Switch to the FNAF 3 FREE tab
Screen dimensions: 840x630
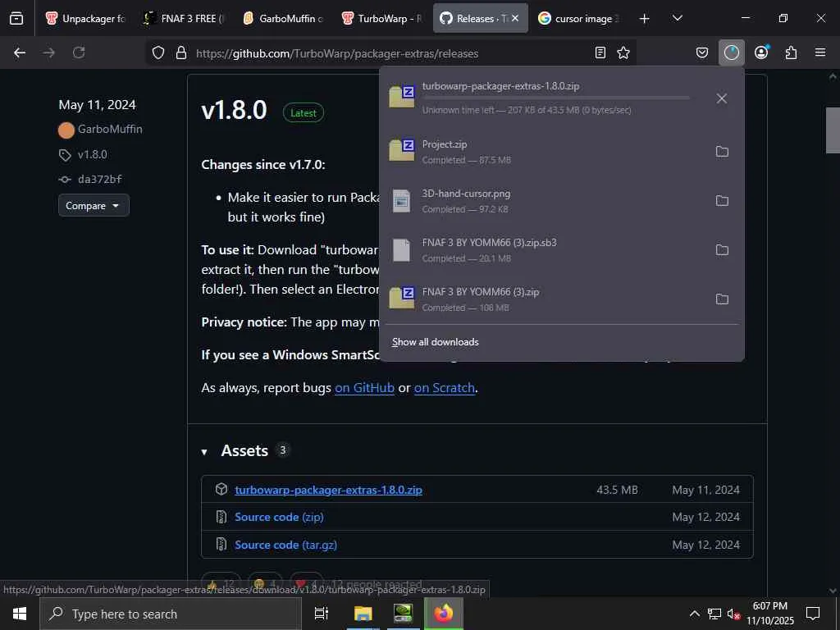185,19
